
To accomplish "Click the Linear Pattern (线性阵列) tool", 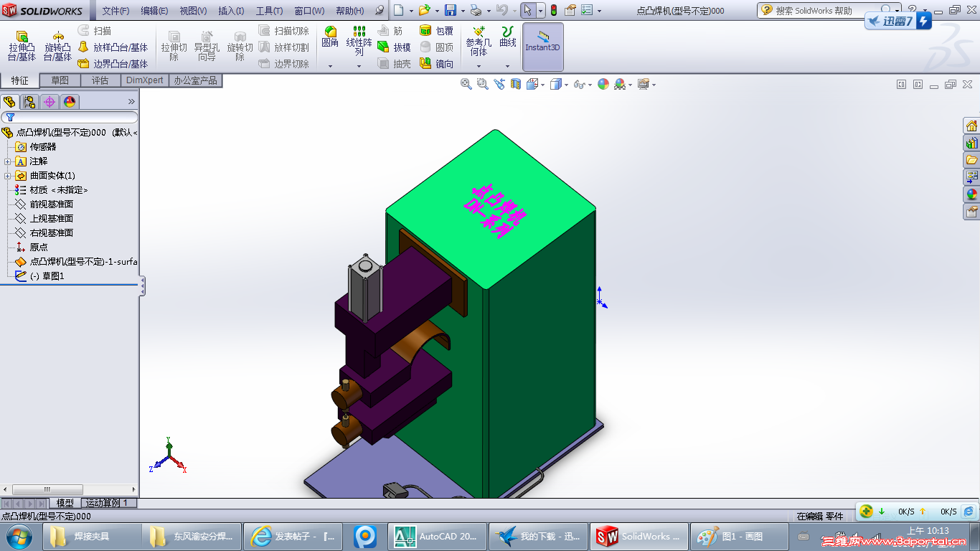I will point(359,41).
